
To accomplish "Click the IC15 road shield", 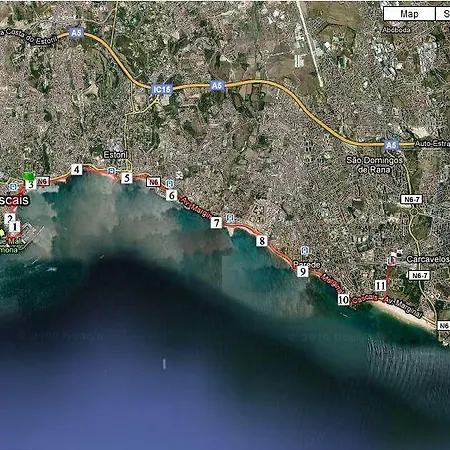I will (162, 89).
